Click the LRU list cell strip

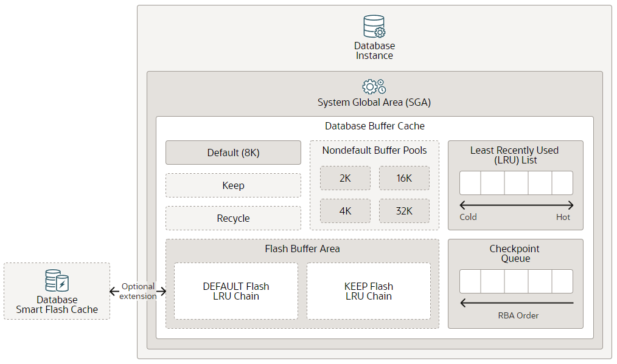click(x=516, y=183)
